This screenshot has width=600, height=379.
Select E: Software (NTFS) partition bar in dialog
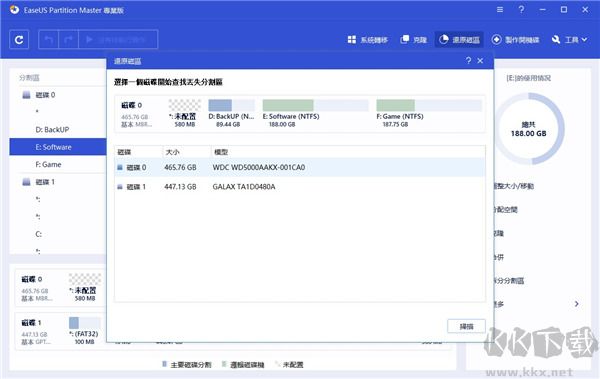click(x=315, y=113)
